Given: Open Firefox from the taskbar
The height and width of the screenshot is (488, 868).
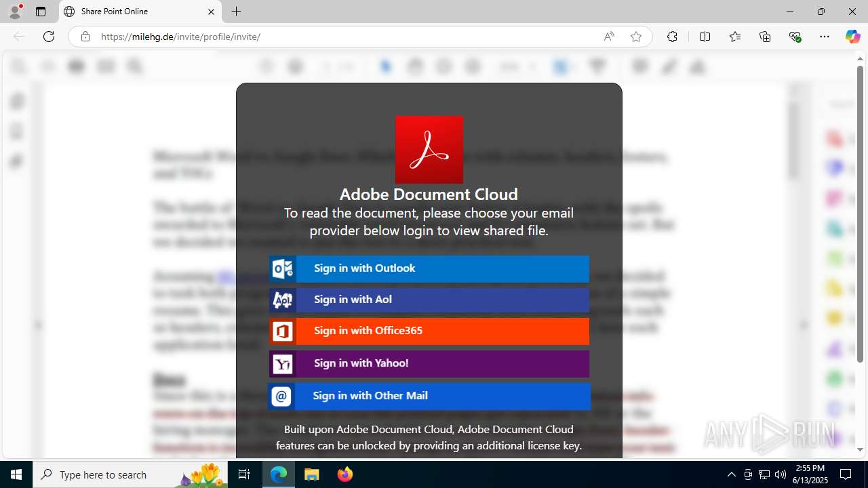Looking at the screenshot, I should click(344, 474).
